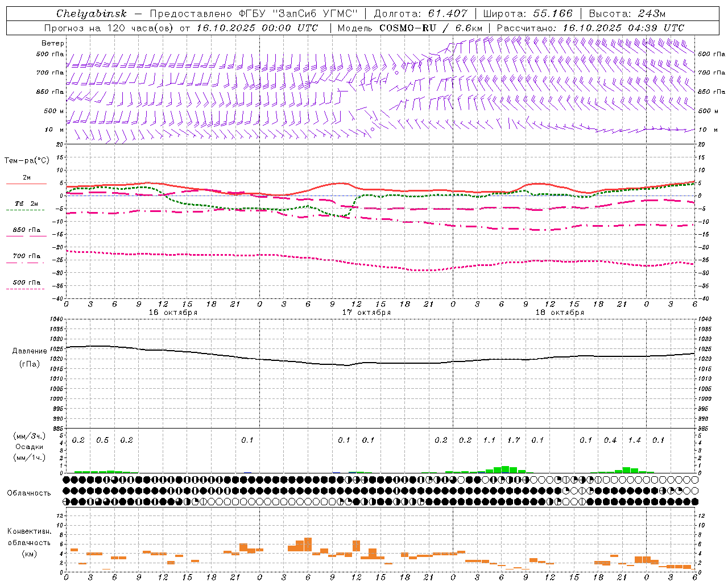The width and height of the screenshot is (728, 582).
Task: Click the (мм/1ч.) units label
Action: 30,458
